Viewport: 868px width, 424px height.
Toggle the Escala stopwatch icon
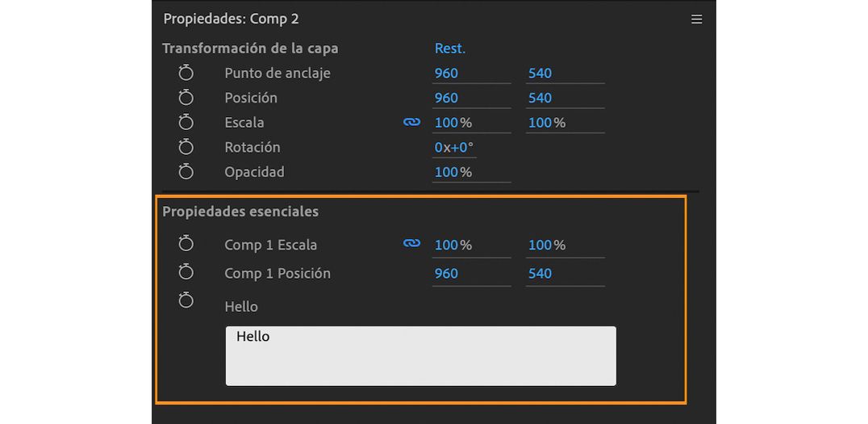(186, 123)
